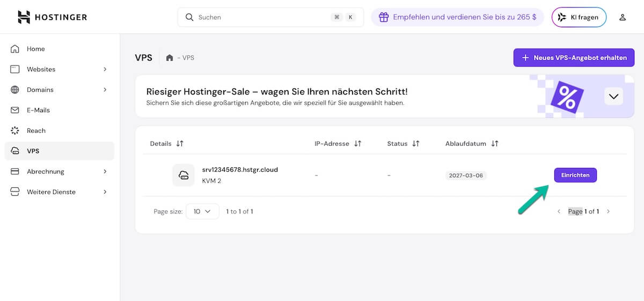Click the gift icon in referral banner
The width and height of the screenshot is (644, 301).
383,17
